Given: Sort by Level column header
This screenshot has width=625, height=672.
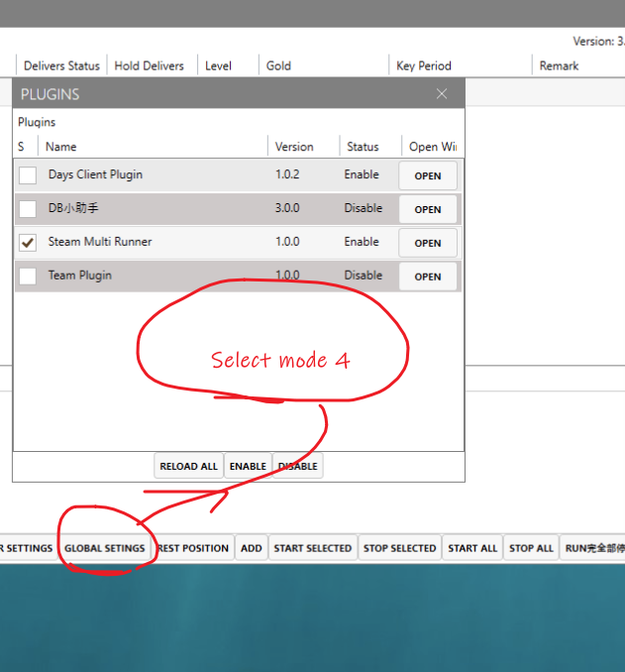Looking at the screenshot, I should click(218, 65).
